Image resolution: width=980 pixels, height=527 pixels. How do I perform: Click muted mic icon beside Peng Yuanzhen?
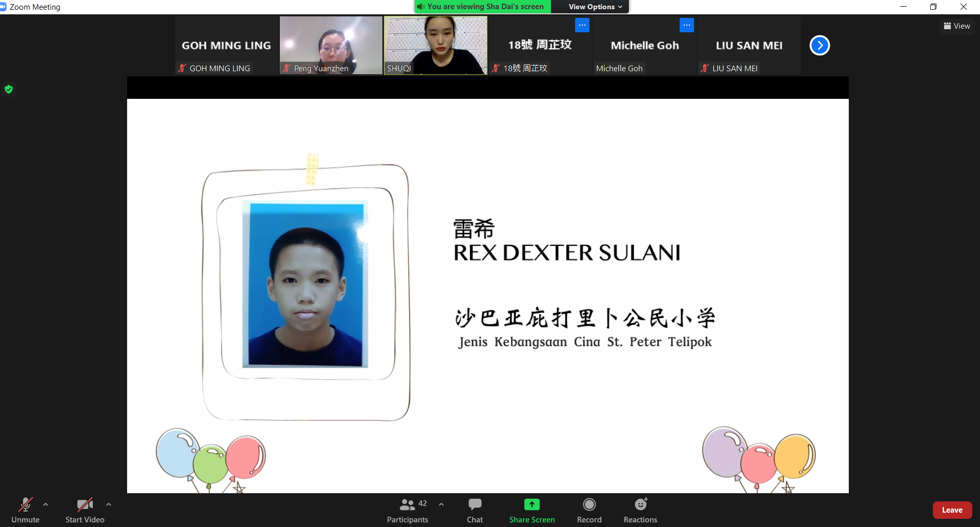[287, 68]
